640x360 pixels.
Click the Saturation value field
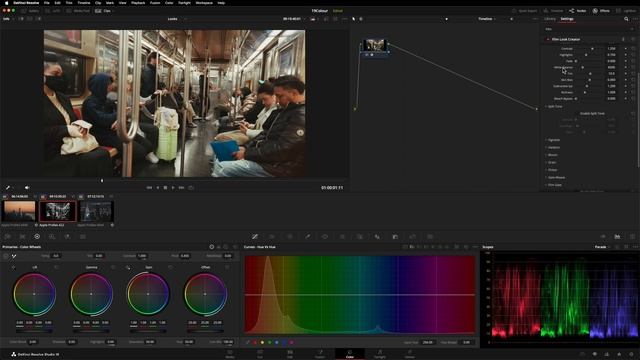pos(150,342)
